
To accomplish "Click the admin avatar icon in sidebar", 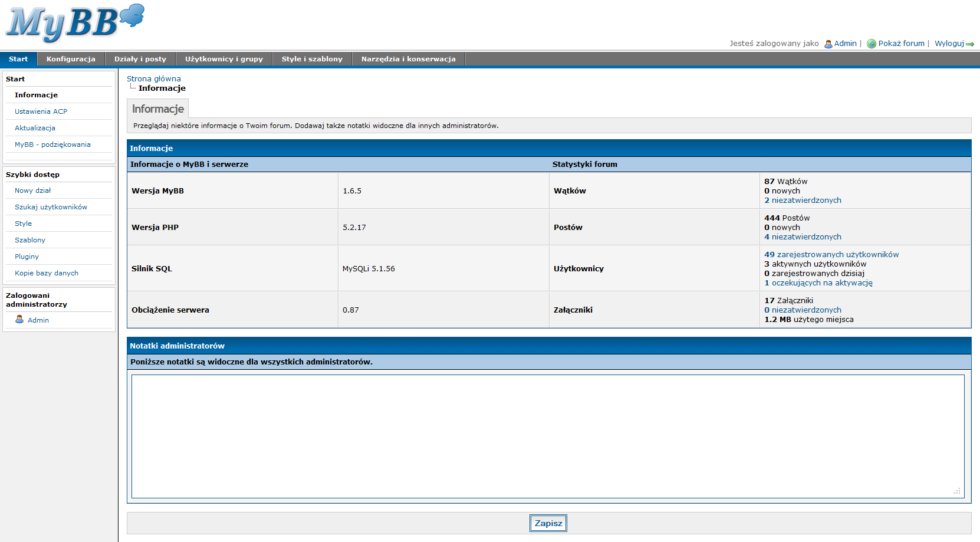I will [19, 320].
